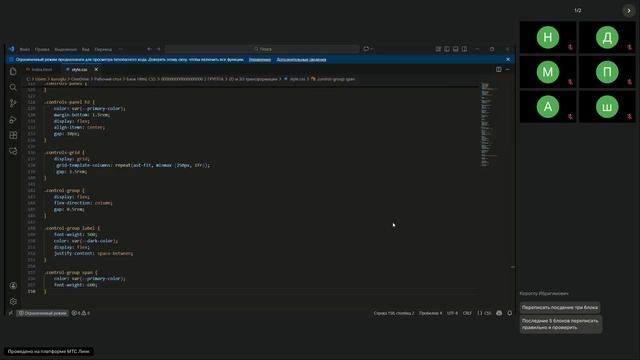This screenshot has height=360, width=640.
Task: Open the Управление link in banner
Action: 260,60
